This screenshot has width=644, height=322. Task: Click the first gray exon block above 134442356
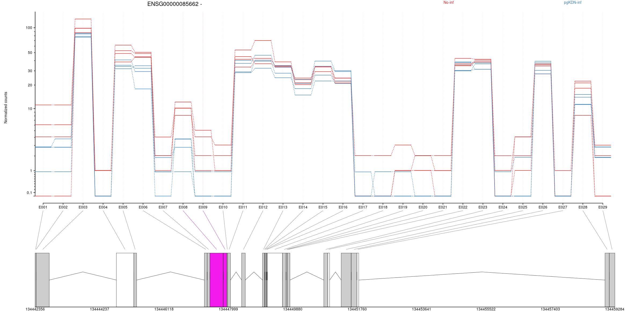pyautogui.click(x=43, y=280)
